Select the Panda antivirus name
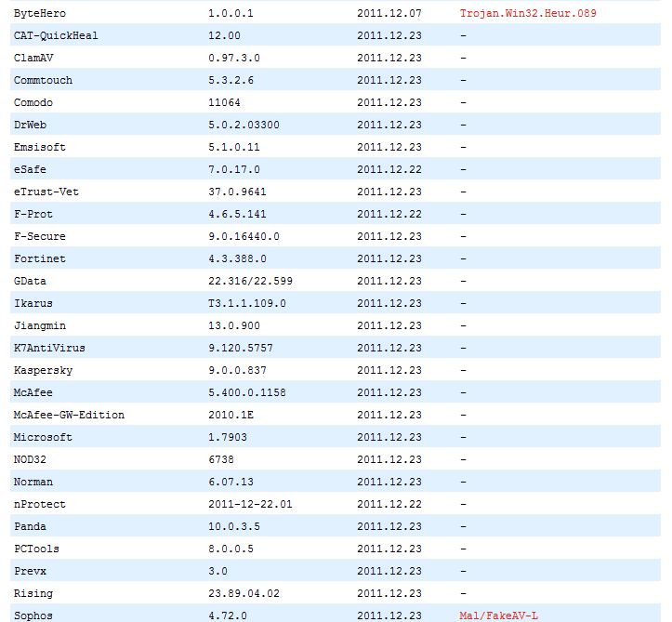This screenshot has height=622, width=672. point(30,526)
